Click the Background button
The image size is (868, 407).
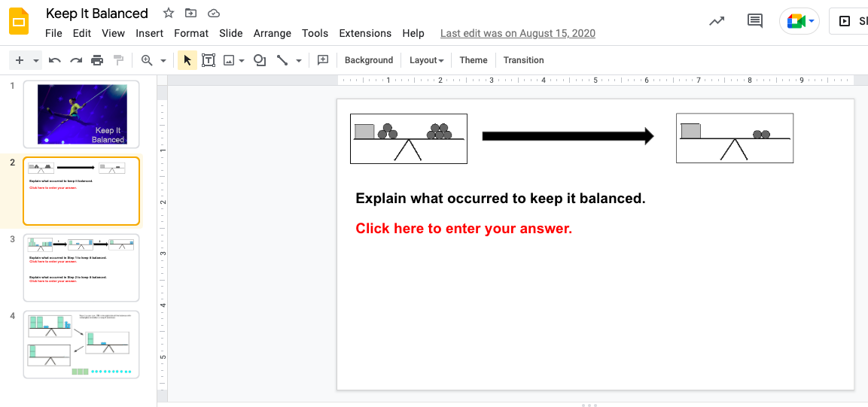tap(369, 60)
